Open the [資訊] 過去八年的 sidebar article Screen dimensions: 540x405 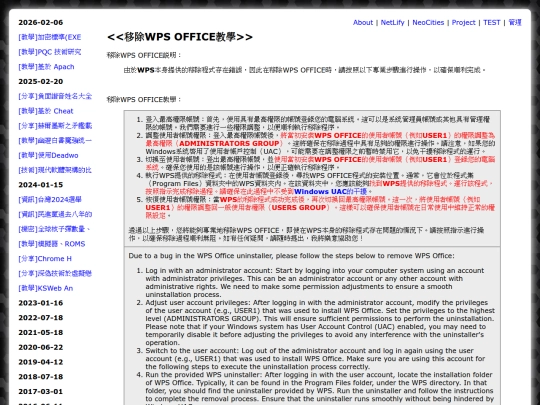coord(55,215)
